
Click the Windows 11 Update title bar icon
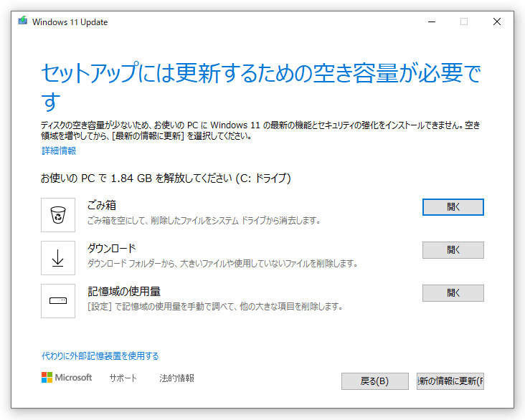coord(23,21)
